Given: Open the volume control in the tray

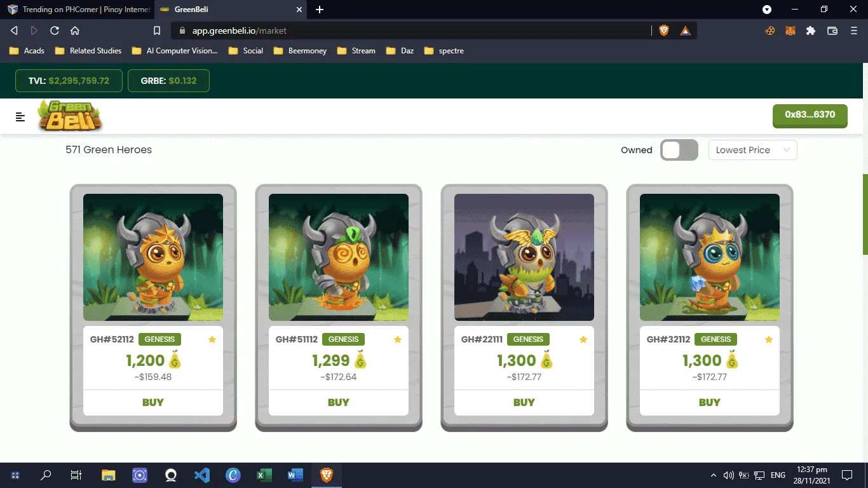Looking at the screenshot, I should tap(728, 475).
